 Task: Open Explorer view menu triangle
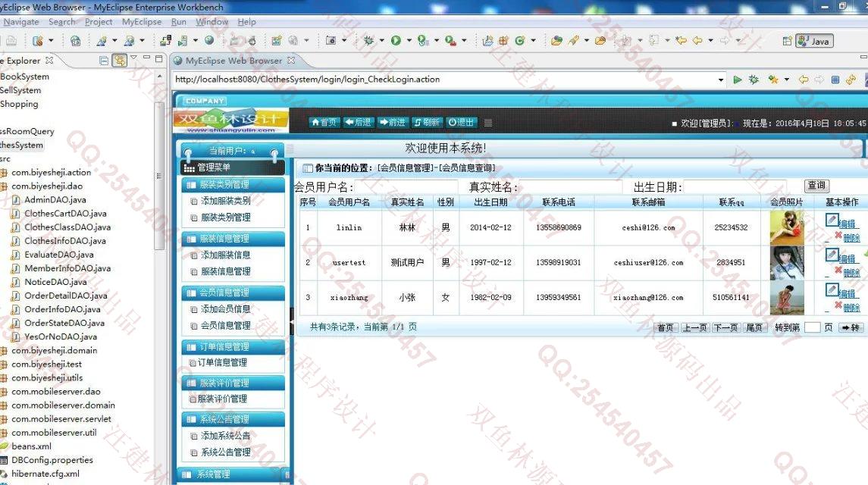click(133, 58)
